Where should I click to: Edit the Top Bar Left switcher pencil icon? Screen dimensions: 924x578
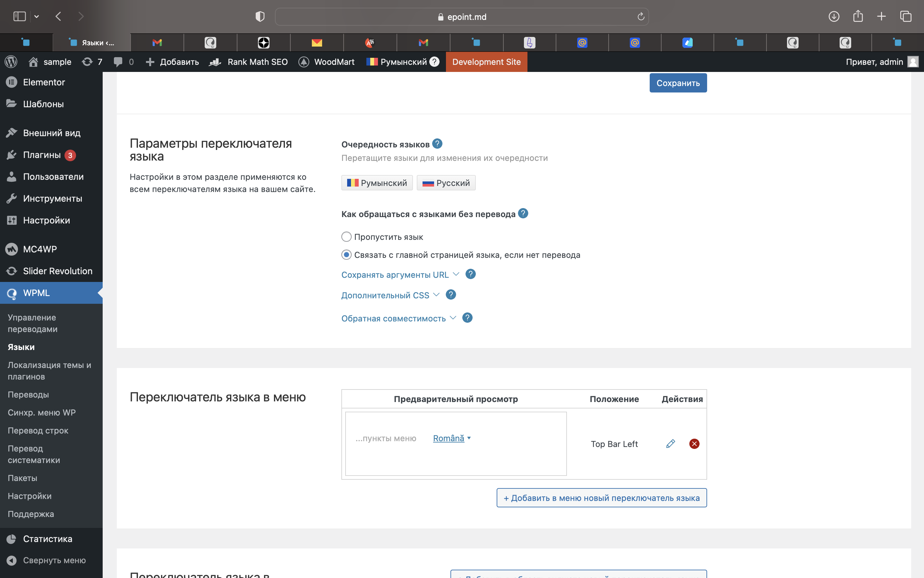[671, 443]
